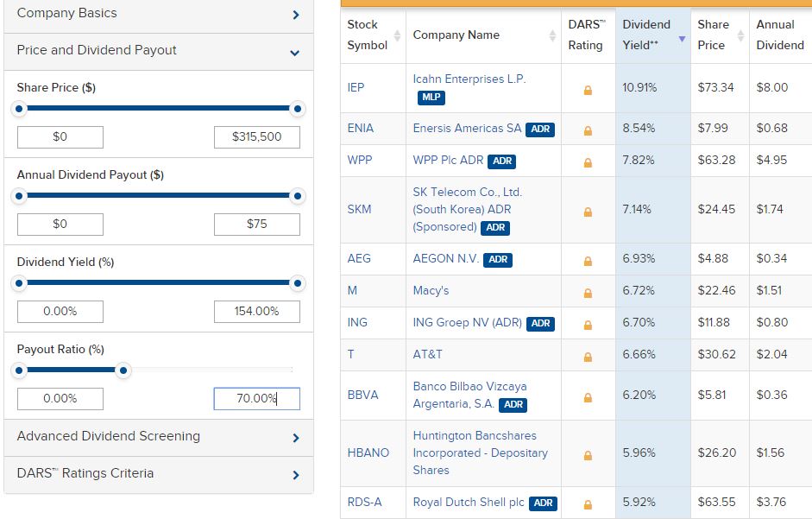Open the AT&T company link
The height and width of the screenshot is (519, 812).
click(x=427, y=355)
